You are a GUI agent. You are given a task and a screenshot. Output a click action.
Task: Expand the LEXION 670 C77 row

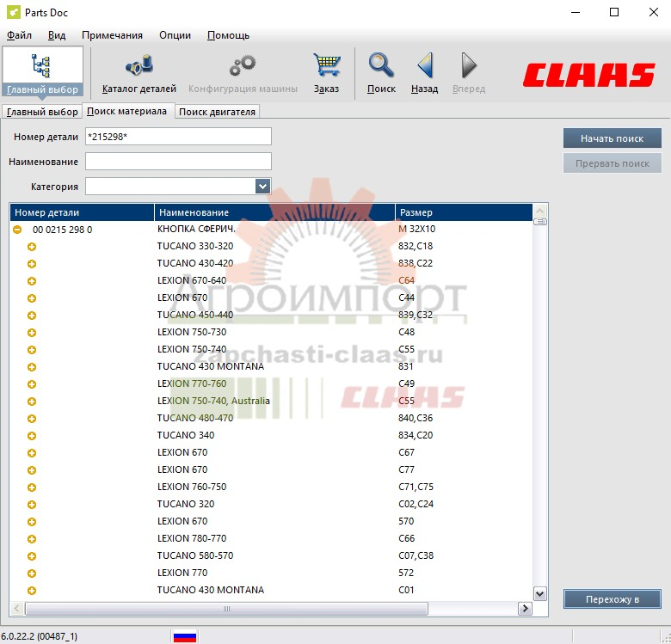[32, 470]
